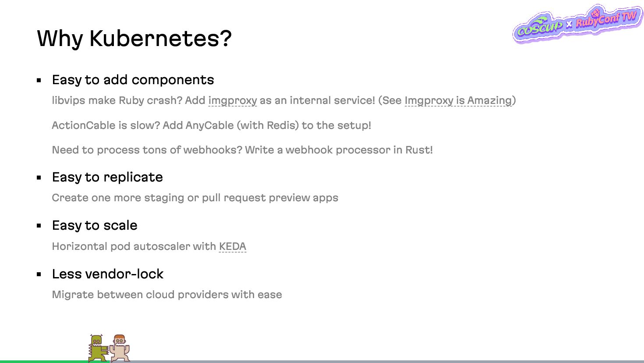Click the Easy to add components heading
The width and height of the screenshot is (644, 363).
click(133, 80)
